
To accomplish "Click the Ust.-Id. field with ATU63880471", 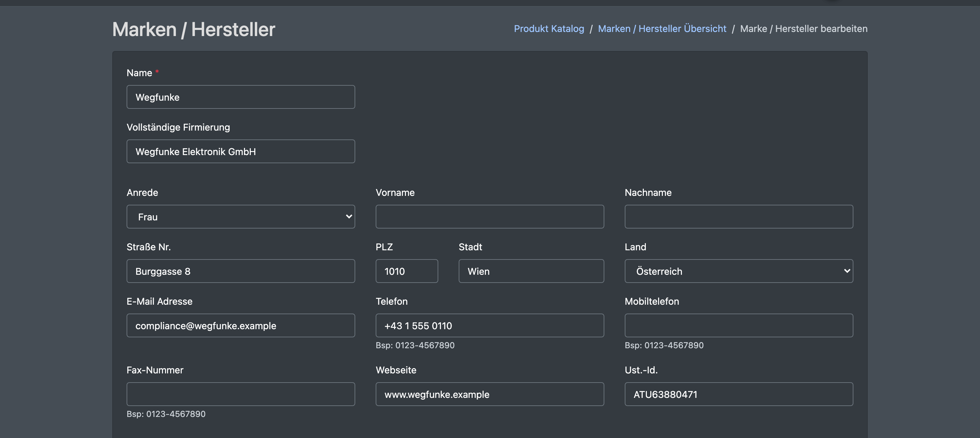I will coord(739,394).
